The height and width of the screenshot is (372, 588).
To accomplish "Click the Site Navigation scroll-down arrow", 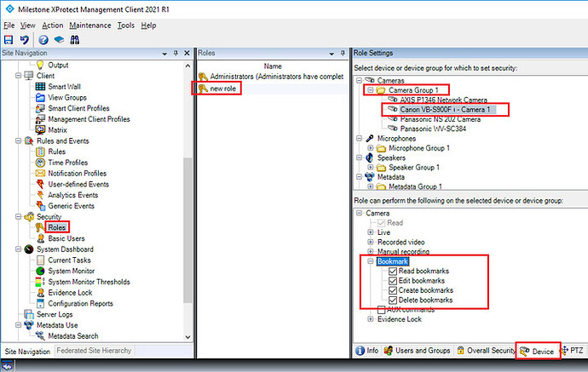I will pyautogui.click(x=187, y=337).
